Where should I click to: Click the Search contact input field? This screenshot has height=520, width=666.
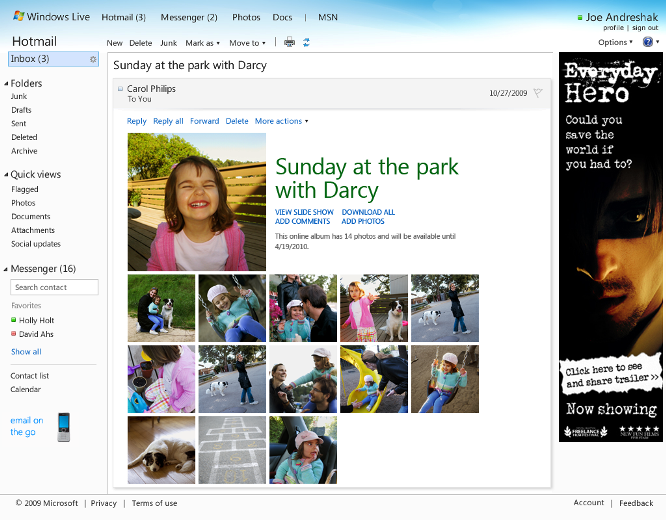[x=55, y=287]
